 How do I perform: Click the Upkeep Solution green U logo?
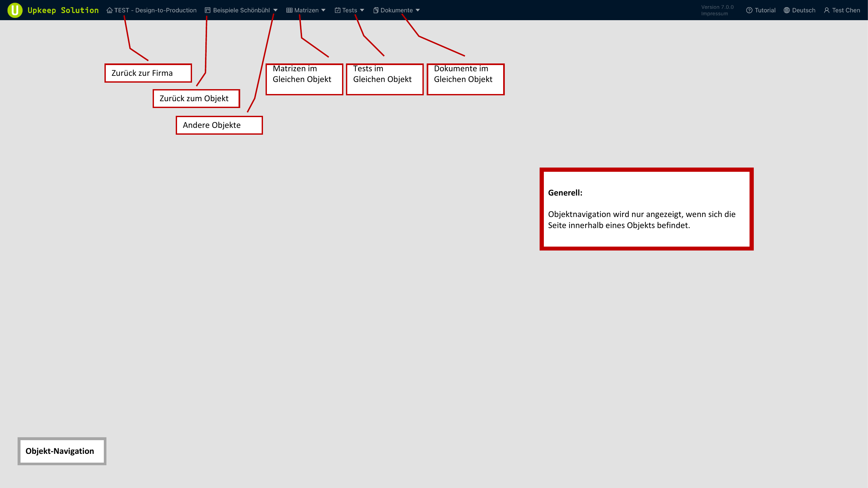point(15,10)
